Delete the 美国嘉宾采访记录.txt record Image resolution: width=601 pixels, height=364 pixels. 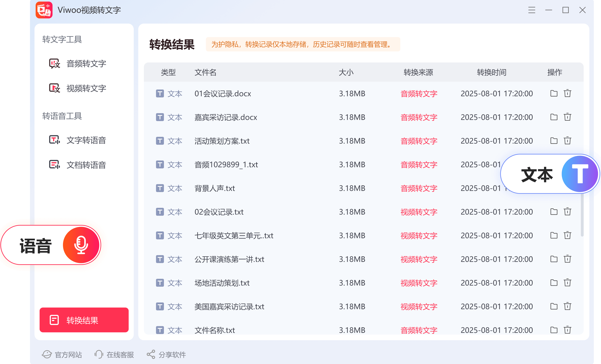point(567,306)
